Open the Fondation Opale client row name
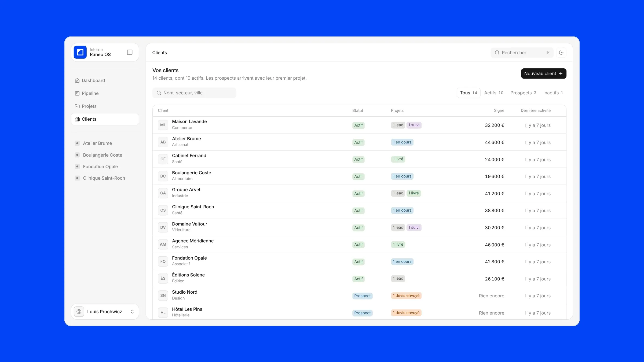The width and height of the screenshot is (644, 362). tap(189, 258)
